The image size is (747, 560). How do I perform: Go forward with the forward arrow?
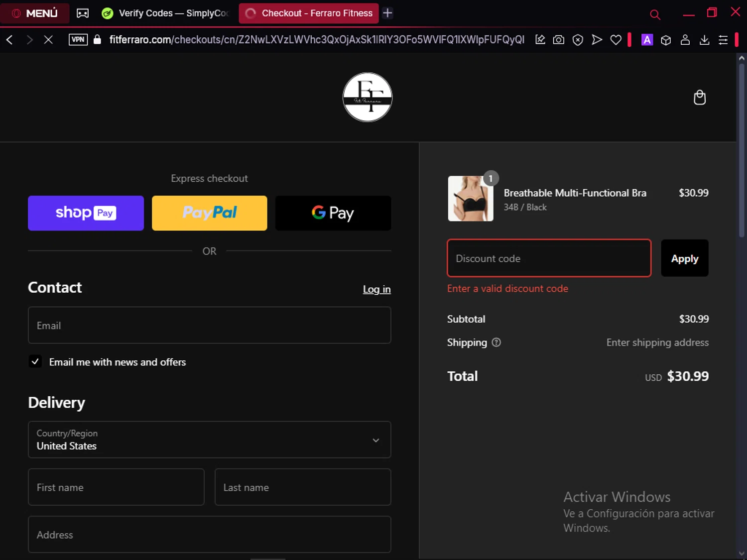pyautogui.click(x=29, y=40)
